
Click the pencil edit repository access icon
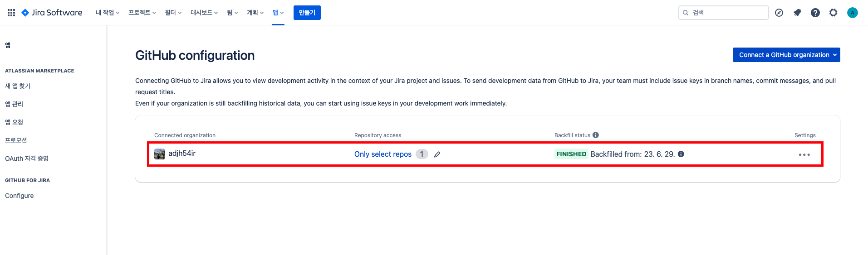pos(437,154)
